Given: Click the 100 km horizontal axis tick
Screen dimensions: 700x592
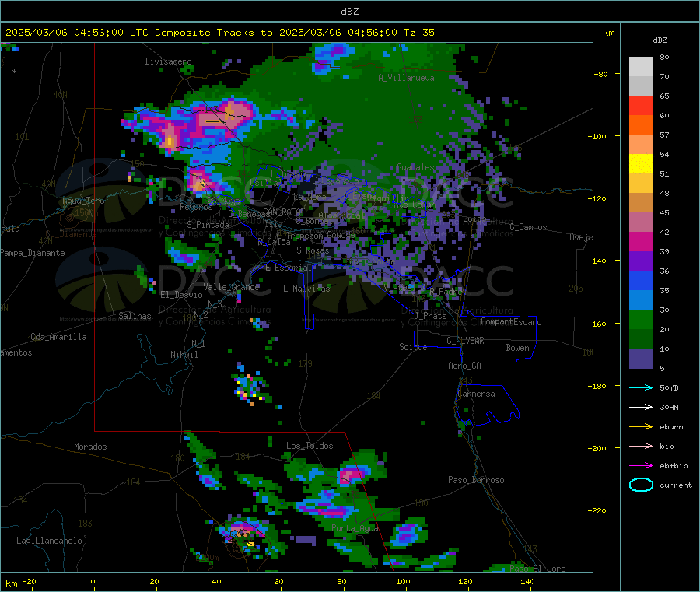Looking at the screenshot, I should pos(403,582).
